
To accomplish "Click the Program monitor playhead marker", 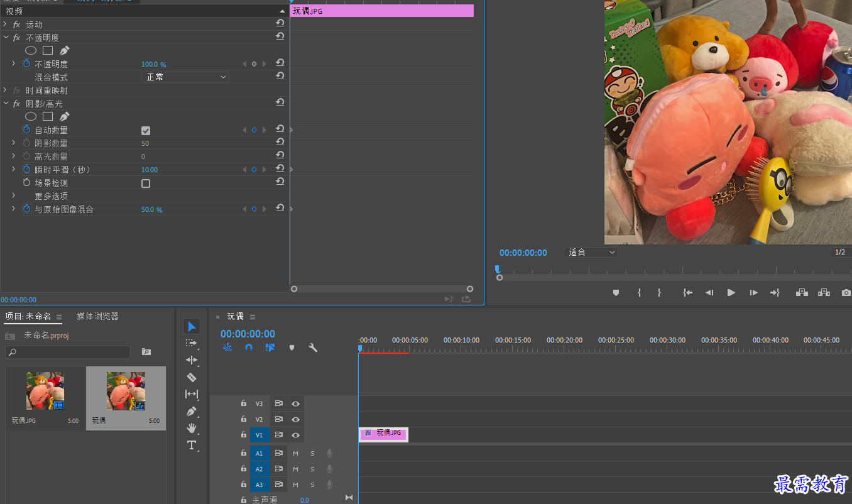I will tap(496, 268).
